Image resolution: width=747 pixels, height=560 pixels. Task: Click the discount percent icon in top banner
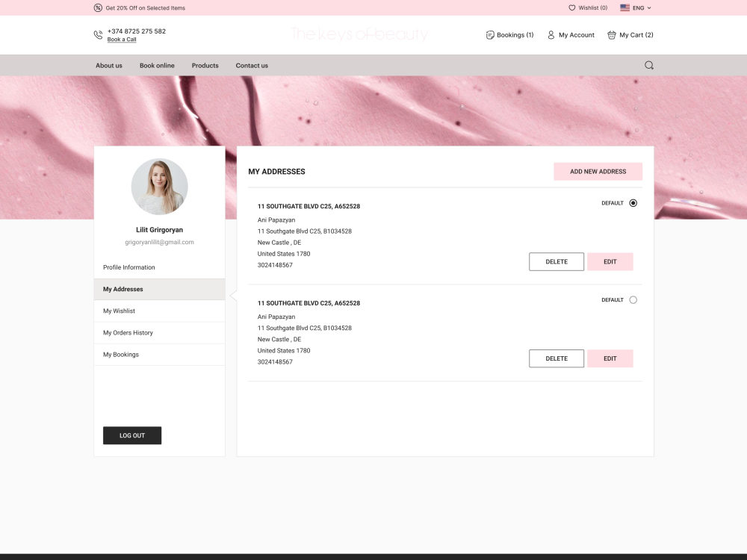tap(98, 7)
